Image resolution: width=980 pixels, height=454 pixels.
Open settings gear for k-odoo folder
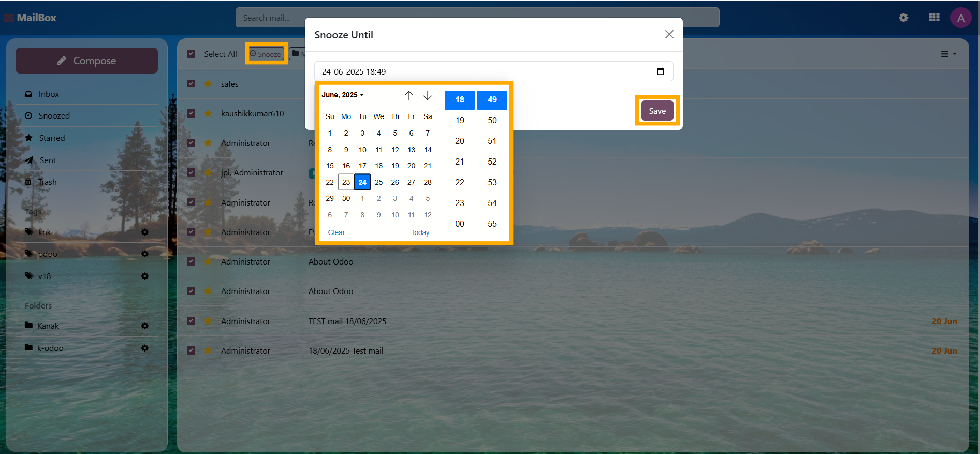point(145,348)
